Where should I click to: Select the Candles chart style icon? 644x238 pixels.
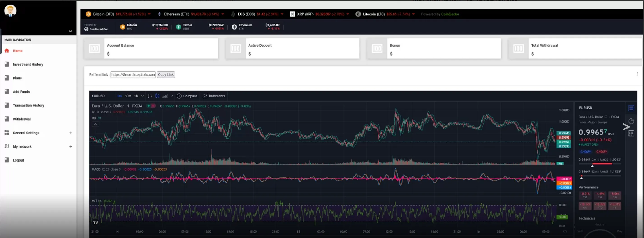point(157,96)
